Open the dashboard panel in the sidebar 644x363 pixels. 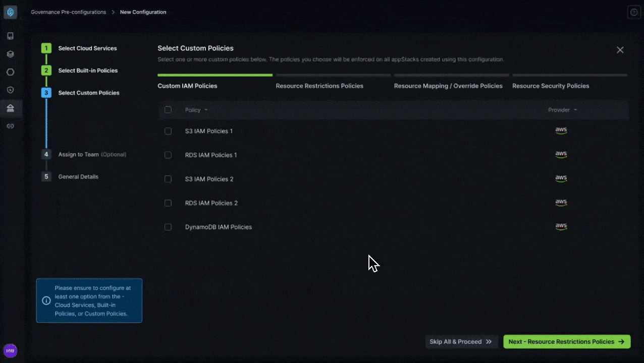point(10,36)
